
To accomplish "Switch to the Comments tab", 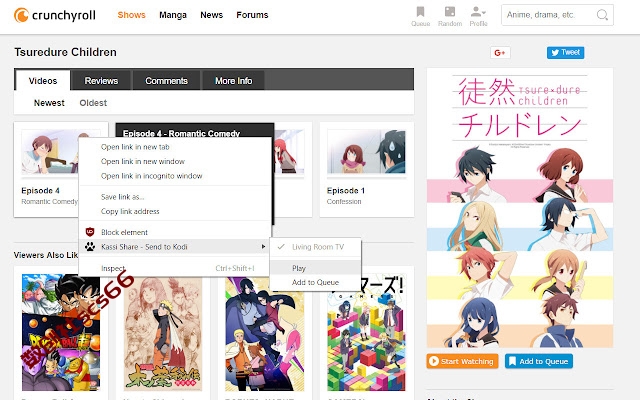I will point(167,81).
